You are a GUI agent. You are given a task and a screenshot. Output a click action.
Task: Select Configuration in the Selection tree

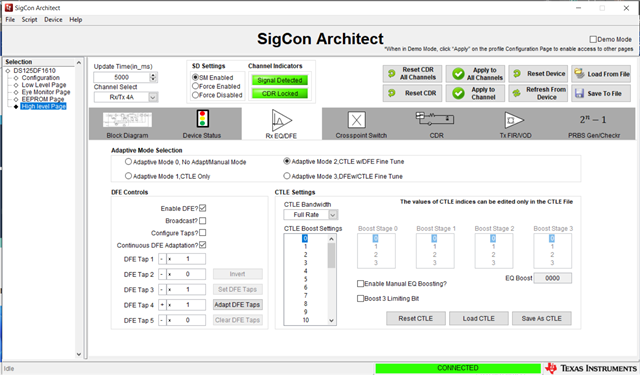click(x=40, y=78)
